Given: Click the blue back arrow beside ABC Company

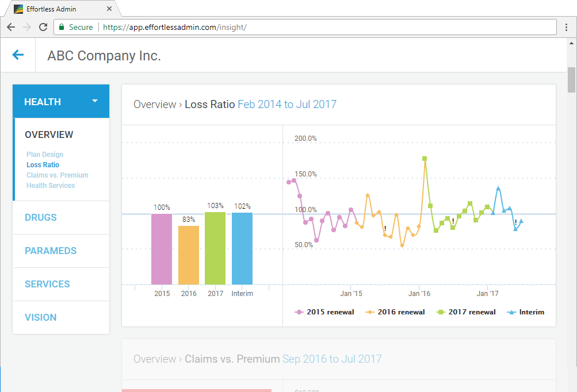Looking at the screenshot, I should [x=17, y=55].
